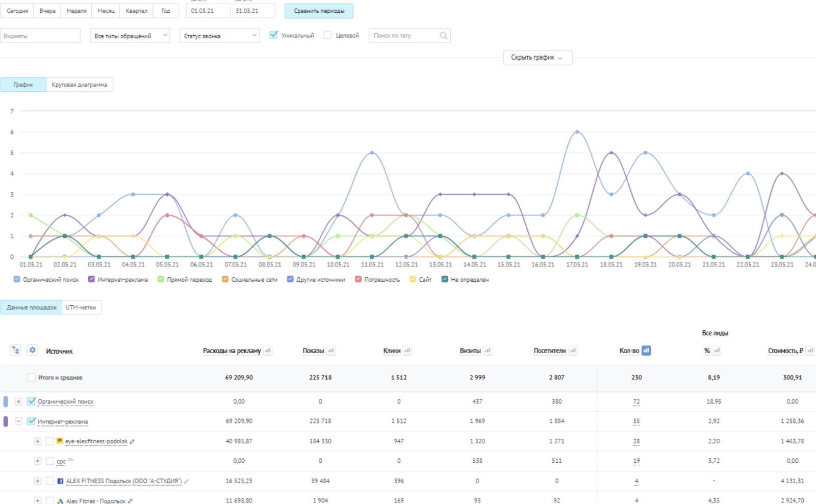Select 'Вчера' period tab
This screenshot has width=816, height=504.
[x=47, y=11]
